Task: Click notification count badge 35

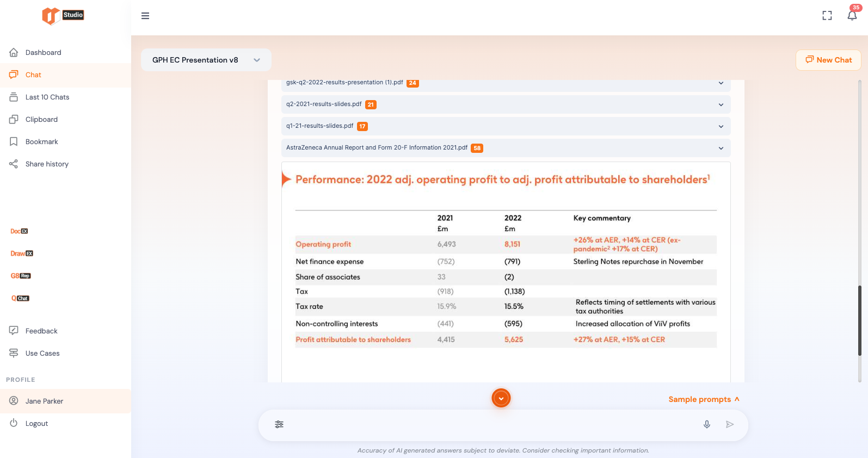Action: click(856, 8)
